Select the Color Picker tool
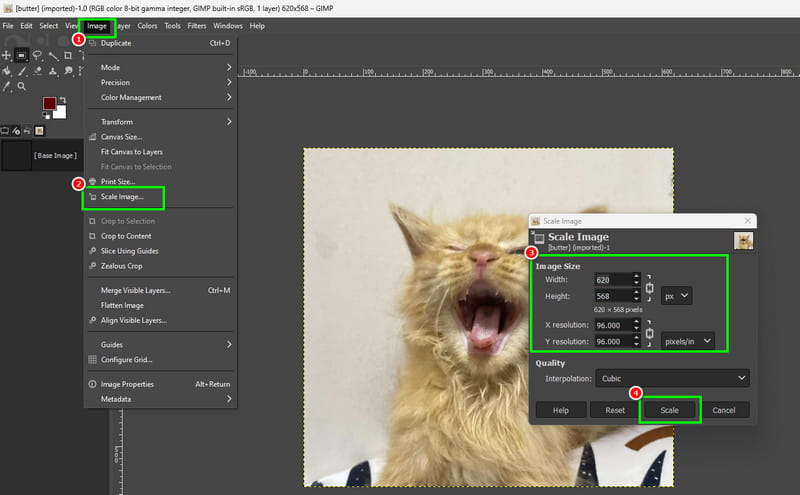 coord(6,87)
